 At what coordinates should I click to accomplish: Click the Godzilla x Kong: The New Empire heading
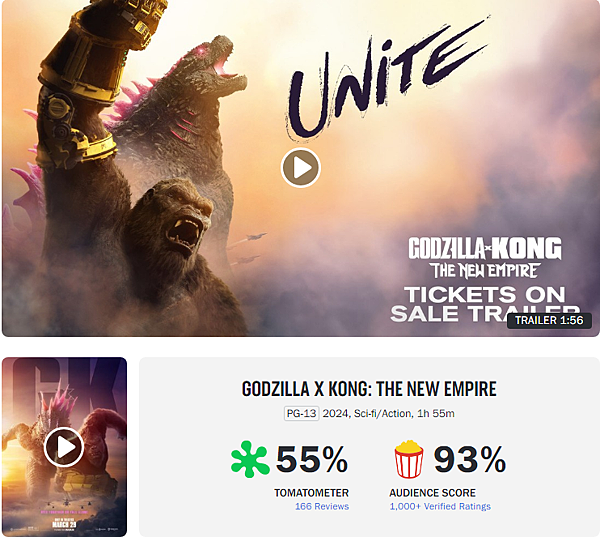369,389
